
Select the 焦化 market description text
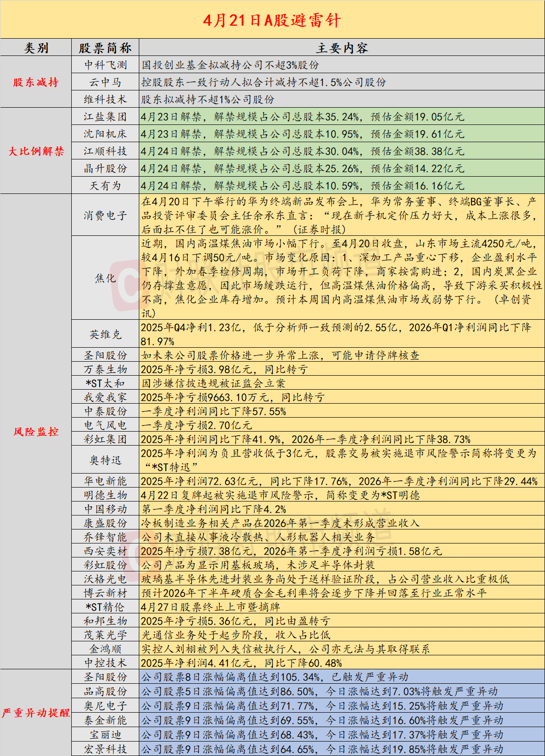coord(341,278)
